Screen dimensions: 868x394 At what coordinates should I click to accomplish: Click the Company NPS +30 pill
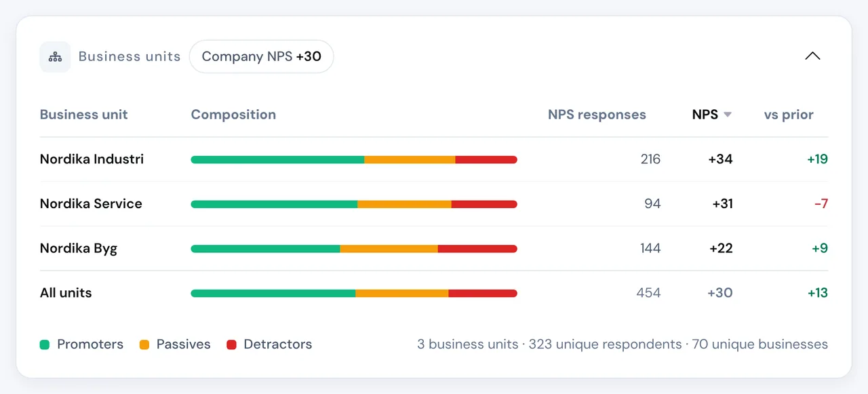coord(261,57)
